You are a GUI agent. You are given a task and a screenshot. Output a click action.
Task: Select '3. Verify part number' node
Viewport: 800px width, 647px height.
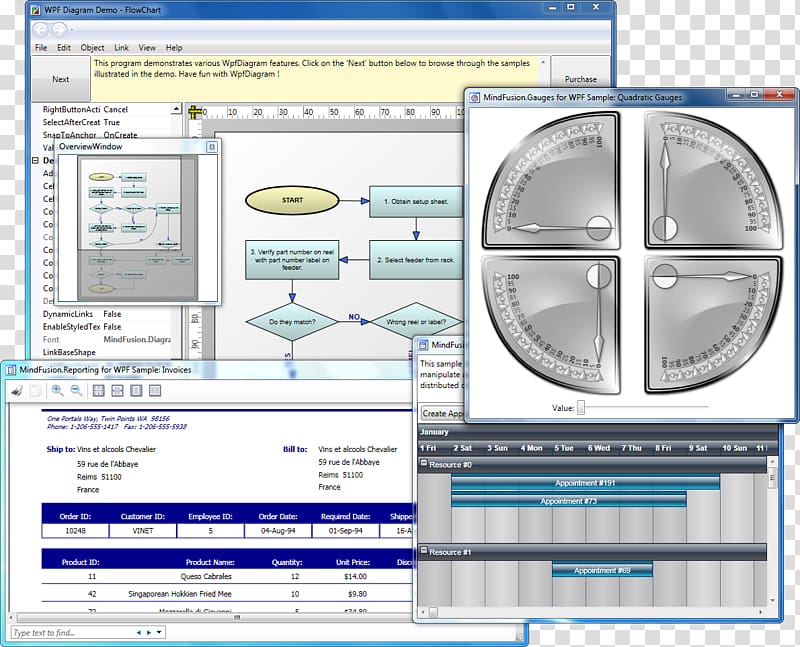tap(292, 260)
